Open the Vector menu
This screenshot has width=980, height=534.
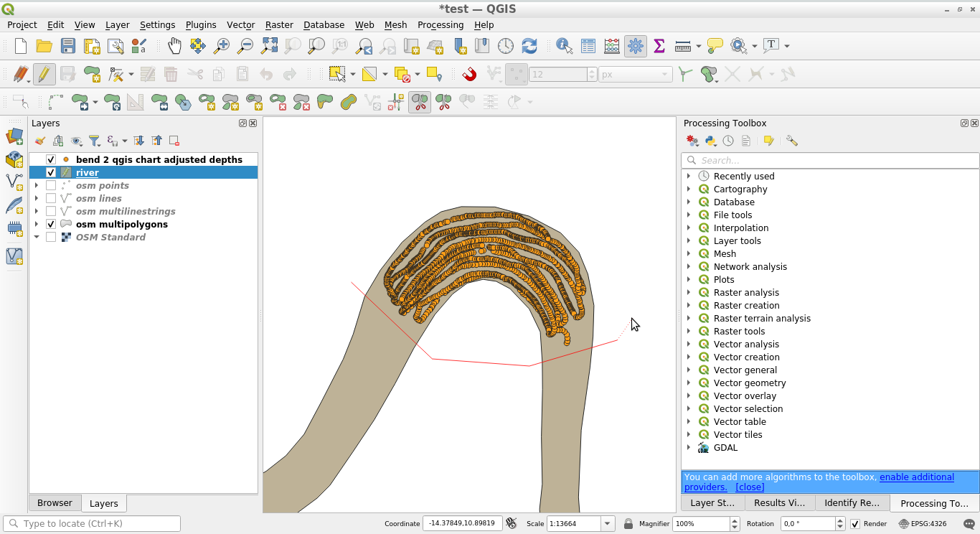click(x=241, y=24)
